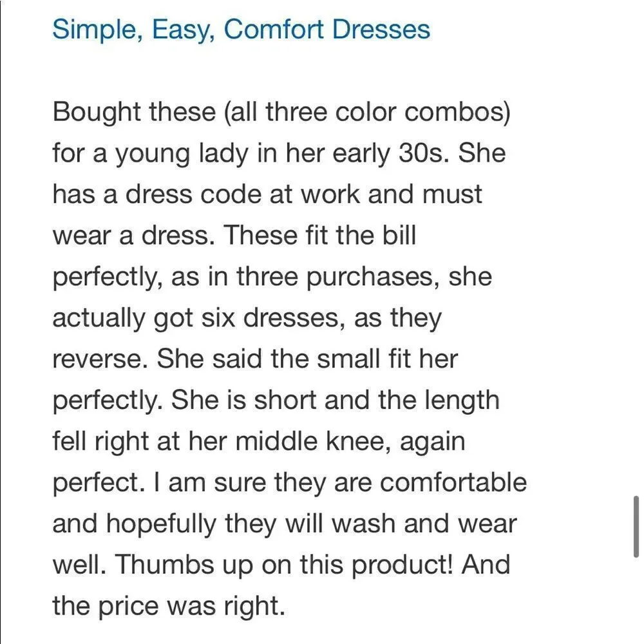Click the text "six dresses" in the review
The width and height of the screenshot is (644, 644).
pos(274,318)
